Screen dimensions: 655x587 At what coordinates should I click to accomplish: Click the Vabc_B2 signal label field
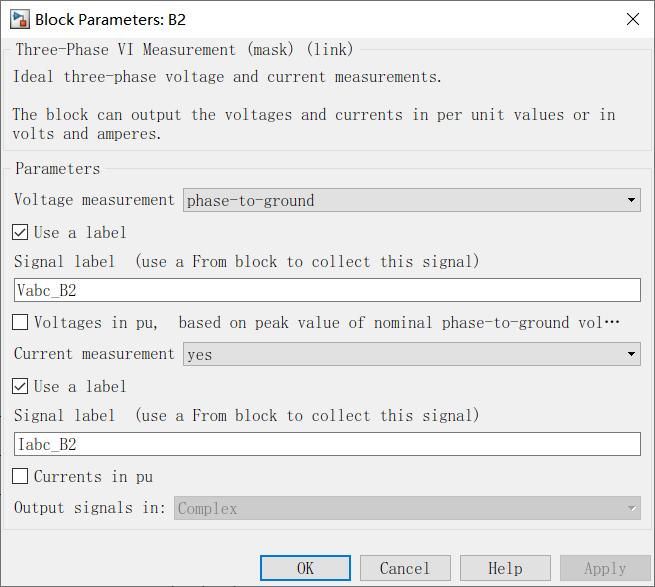(327, 290)
